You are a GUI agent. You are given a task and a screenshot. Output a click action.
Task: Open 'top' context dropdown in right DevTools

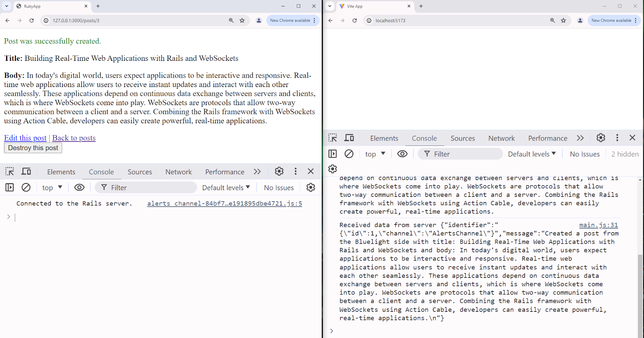375,154
